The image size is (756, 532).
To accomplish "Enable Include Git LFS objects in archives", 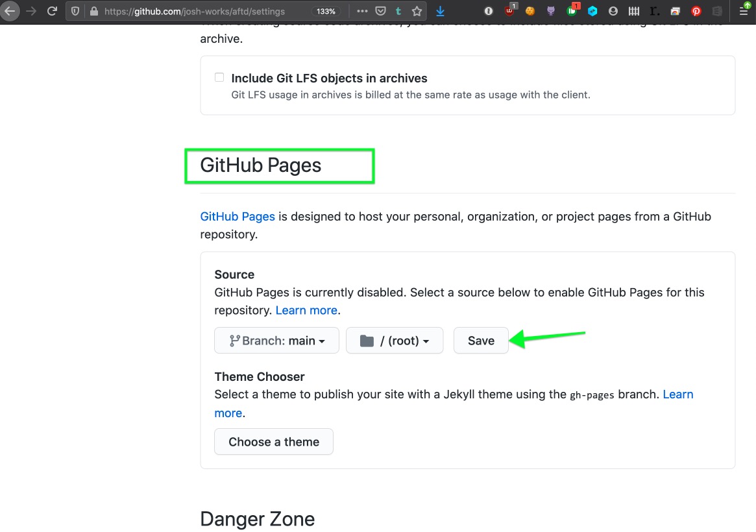I will [219, 78].
